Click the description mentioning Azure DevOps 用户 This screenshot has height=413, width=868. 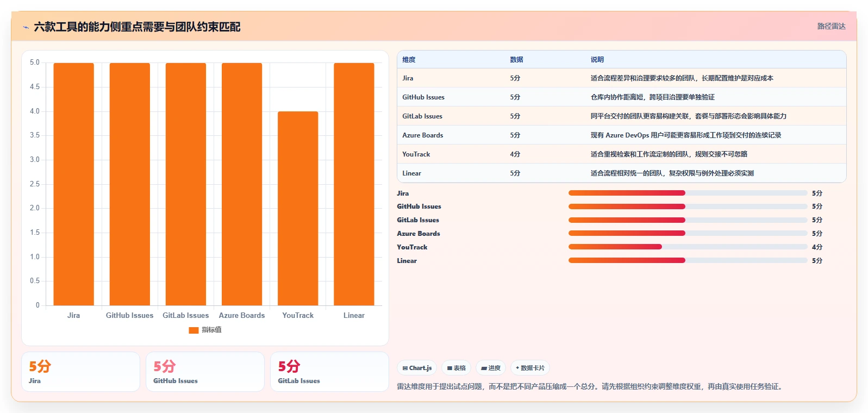(x=686, y=135)
